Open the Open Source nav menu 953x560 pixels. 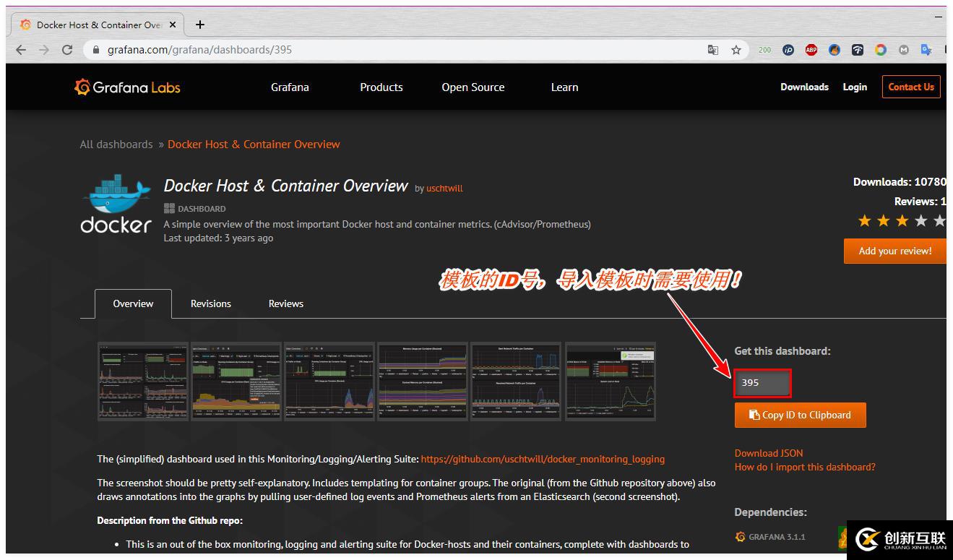tap(473, 87)
